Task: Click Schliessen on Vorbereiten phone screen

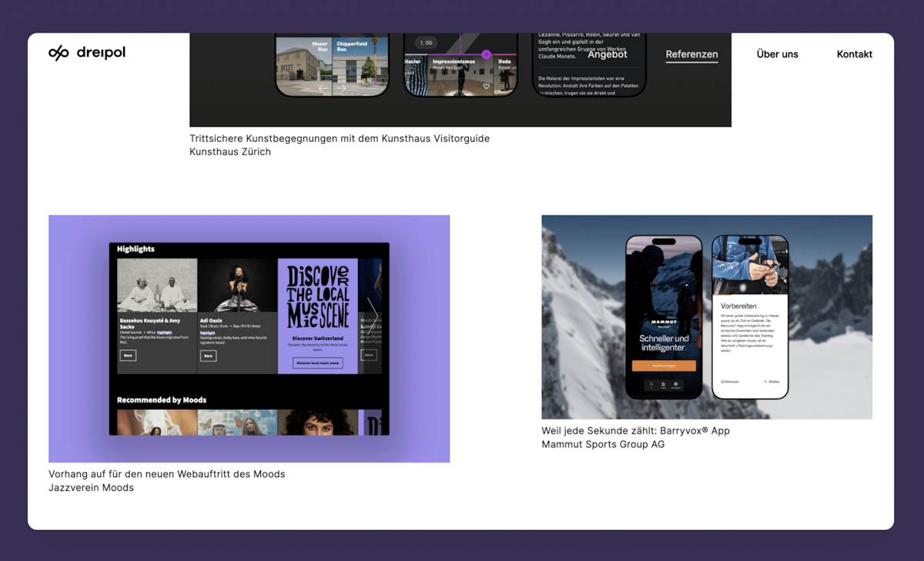Action: point(730,382)
